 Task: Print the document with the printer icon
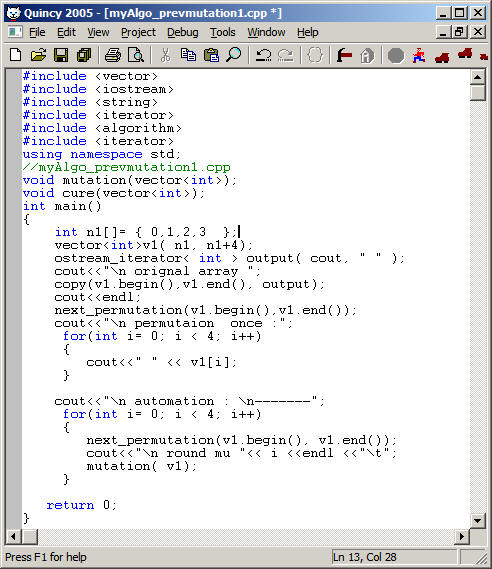pos(113,55)
